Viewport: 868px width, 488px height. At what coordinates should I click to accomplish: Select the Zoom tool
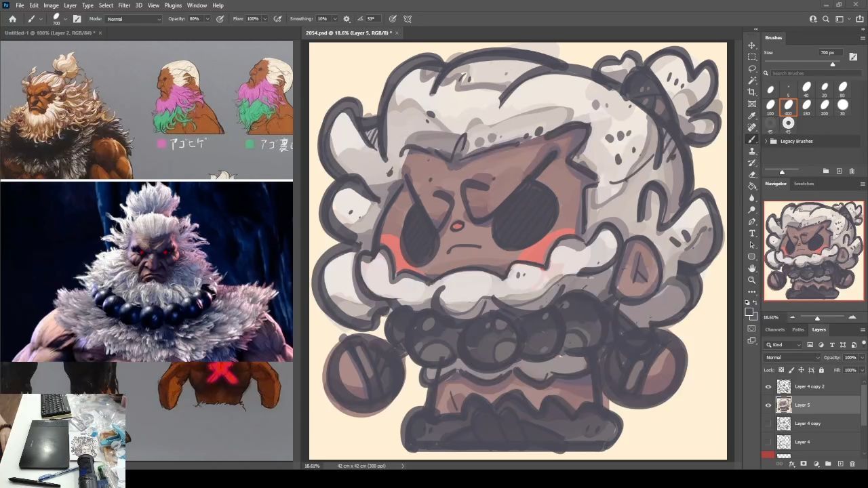751,280
